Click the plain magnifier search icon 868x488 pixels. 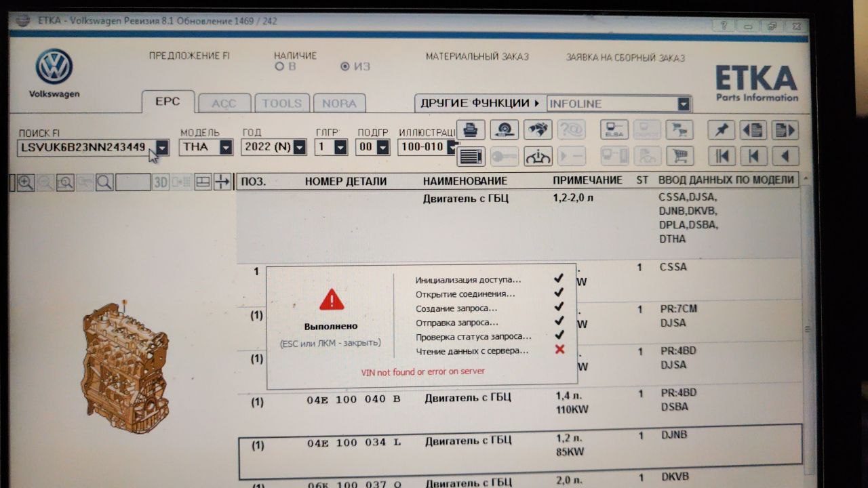(x=104, y=182)
